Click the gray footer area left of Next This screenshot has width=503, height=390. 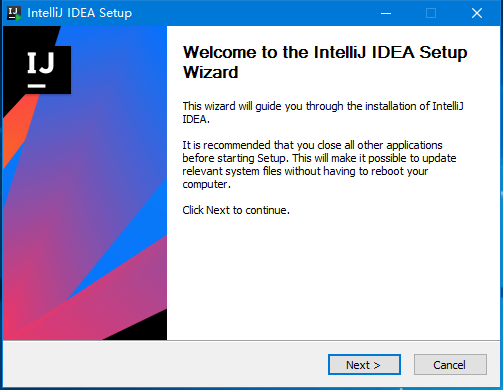[x=165, y=364]
